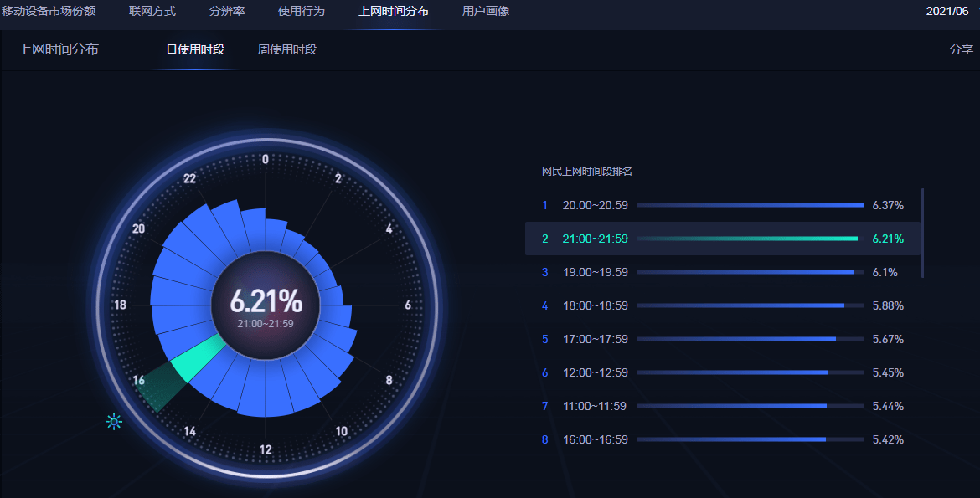Viewport: 980px width, 498px height.
Task: Click the 分享 share link
Action: coord(961,49)
